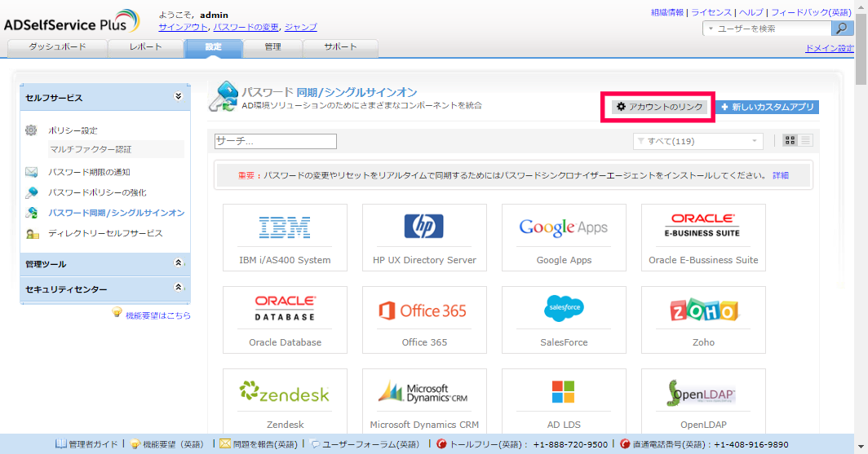
Task: Open the Oracle Database tile
Action: click(x=285, y=319)
